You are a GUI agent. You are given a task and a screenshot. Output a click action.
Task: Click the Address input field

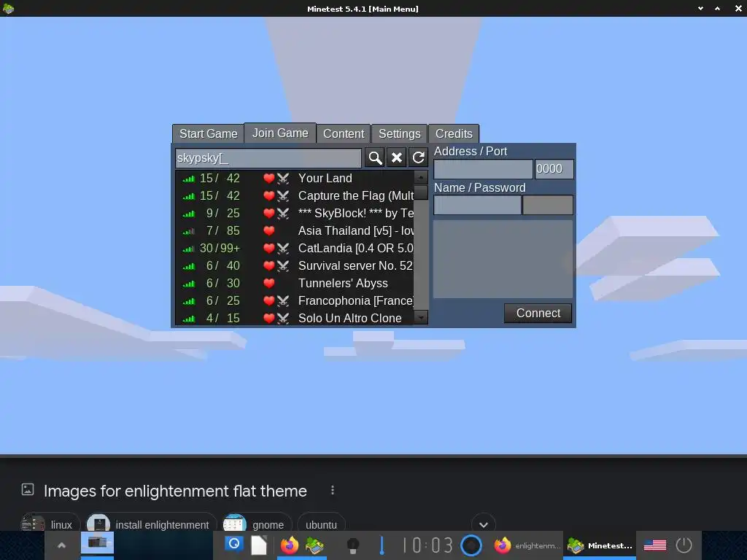tap(483, 169)
